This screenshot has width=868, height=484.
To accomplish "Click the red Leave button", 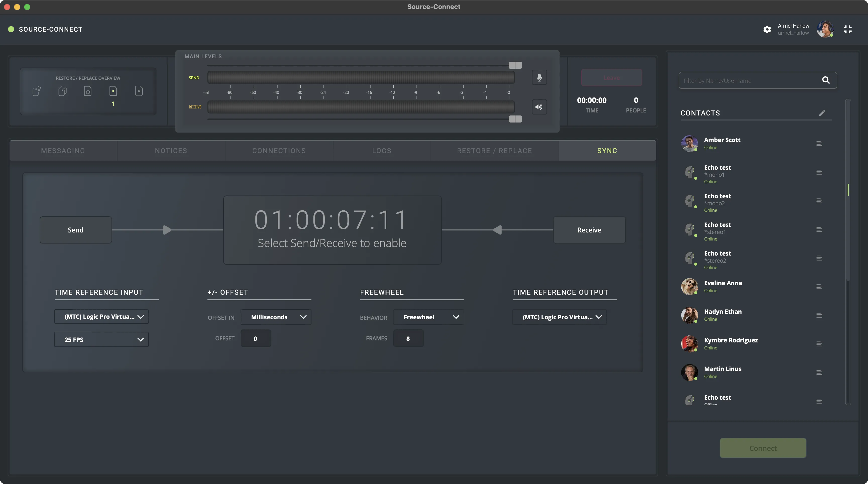I will [612, 78].
